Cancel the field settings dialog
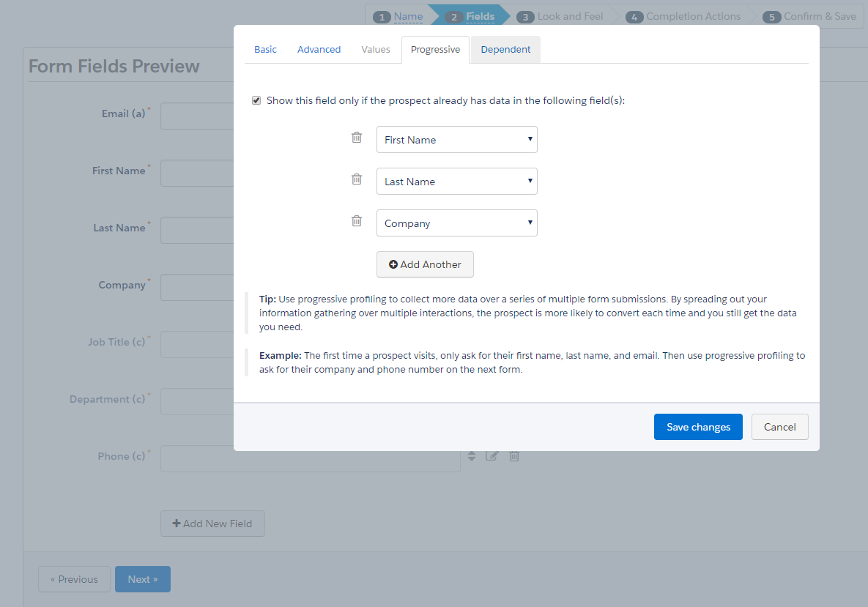This screenshot has height=607, width=868. [x=779, y=426]
